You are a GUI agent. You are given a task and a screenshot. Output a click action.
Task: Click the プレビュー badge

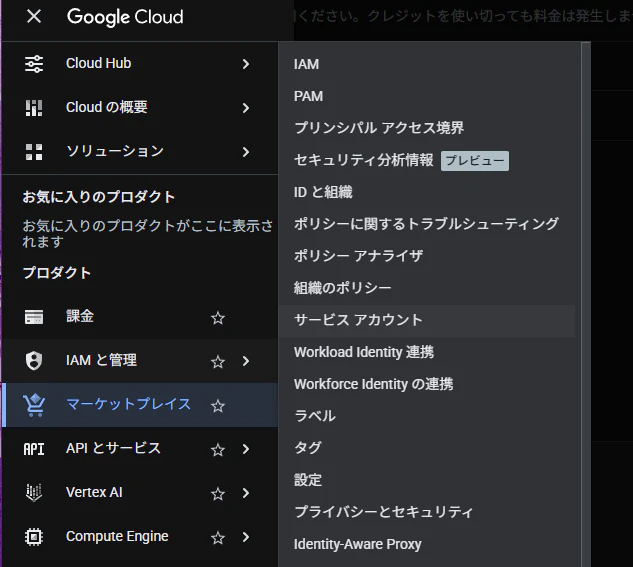pyautogui.click(x=475, y=161)
